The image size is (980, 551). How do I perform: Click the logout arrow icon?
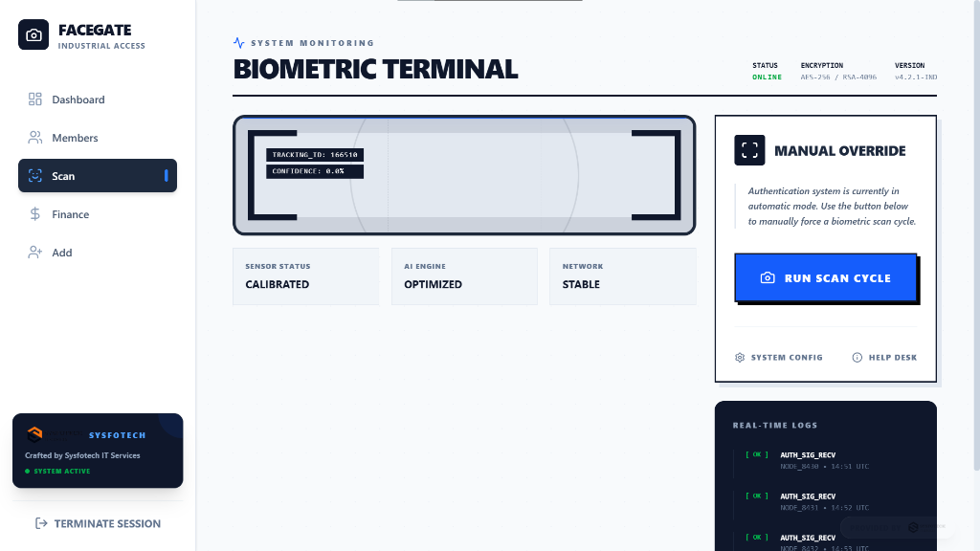click(41, 523)
